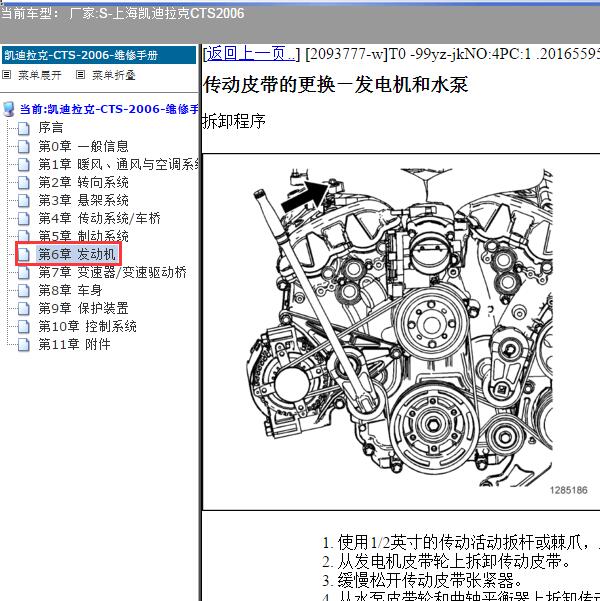Viewport: 600px width, 601px height.
Task: Click the page icon next to 第3章
Action: [x=24, y=200]
